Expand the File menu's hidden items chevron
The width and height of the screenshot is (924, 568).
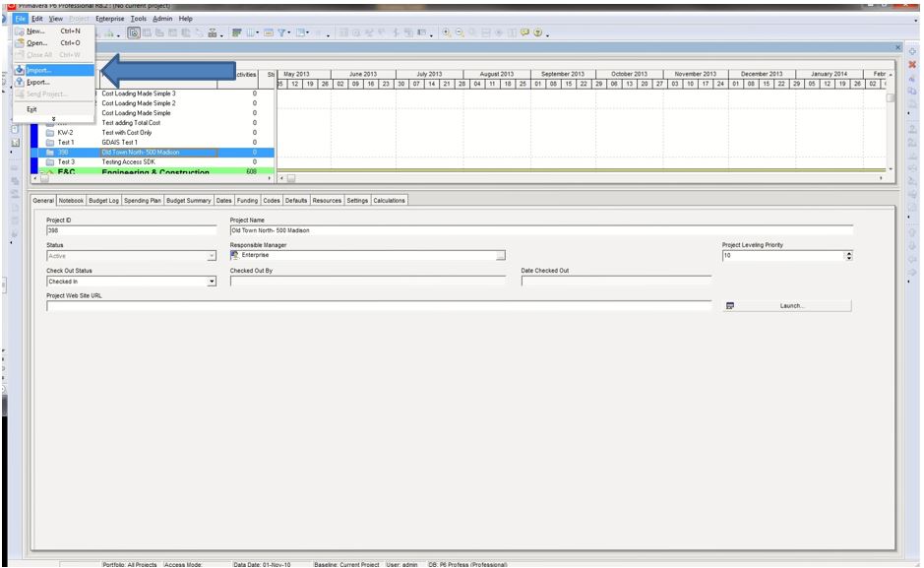tap(53, 119)
